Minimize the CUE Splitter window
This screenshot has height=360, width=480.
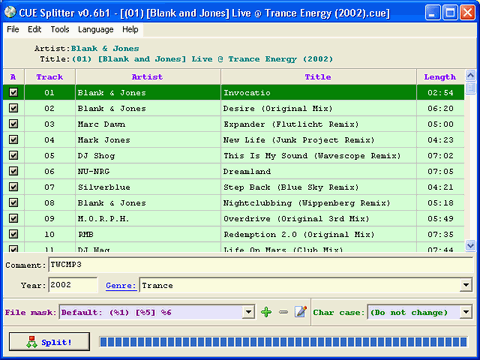coord(433,13)
